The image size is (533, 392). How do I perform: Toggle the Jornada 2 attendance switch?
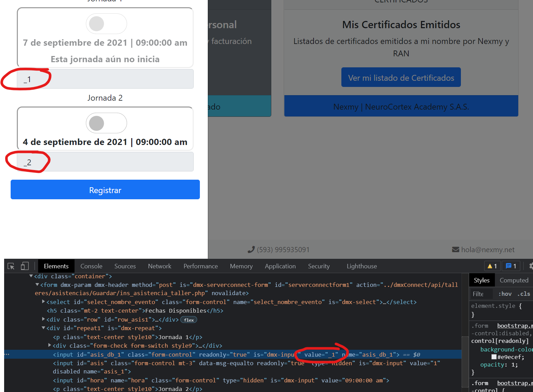106,123
